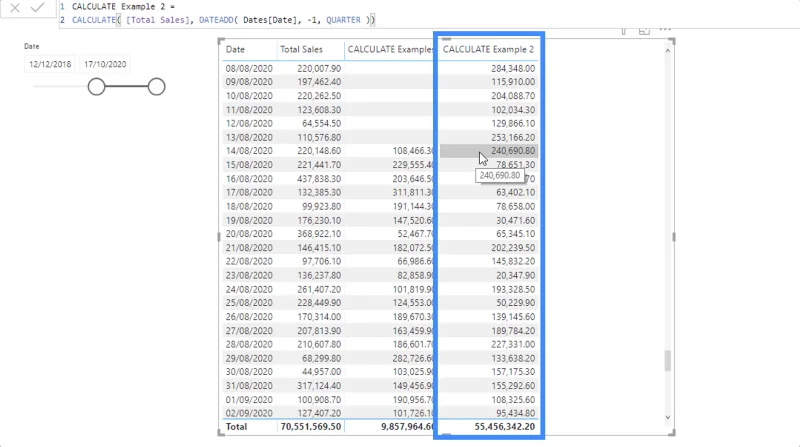The width and height of the screenshot is (800, 447).
Task: Click the value 155,292.60 in Example 2
Action: tap(513, 386)
